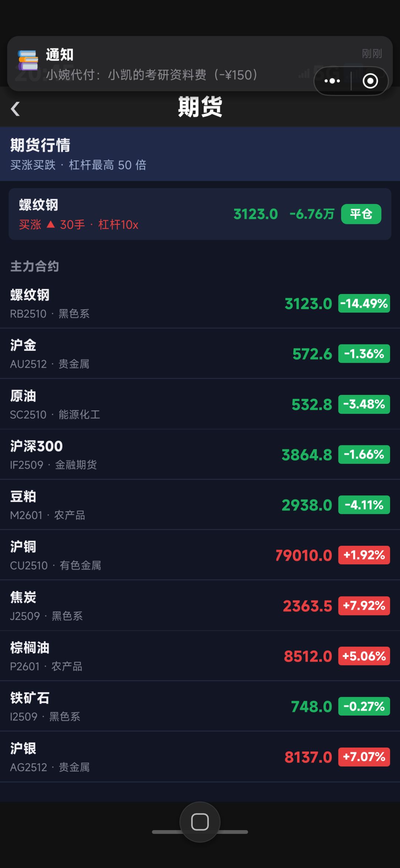Open the notification books app icon

(x=28, y=60)
